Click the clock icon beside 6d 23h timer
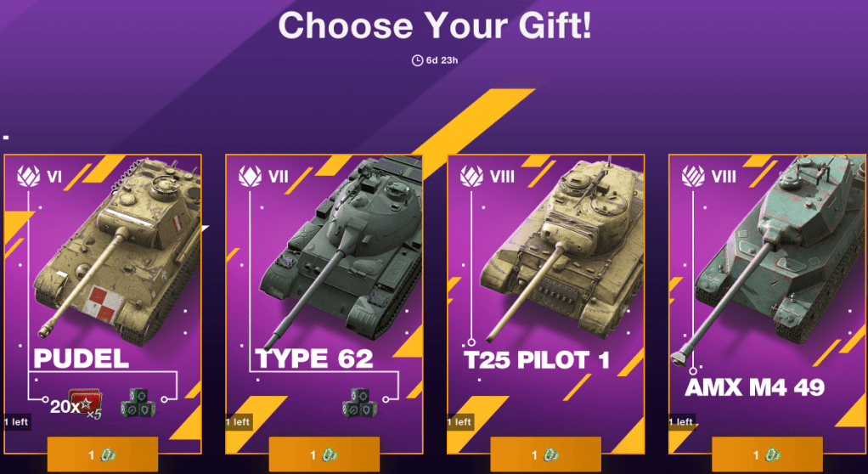Image resolution: width=868 pixels, height=474 pixels. coord(417,60)
